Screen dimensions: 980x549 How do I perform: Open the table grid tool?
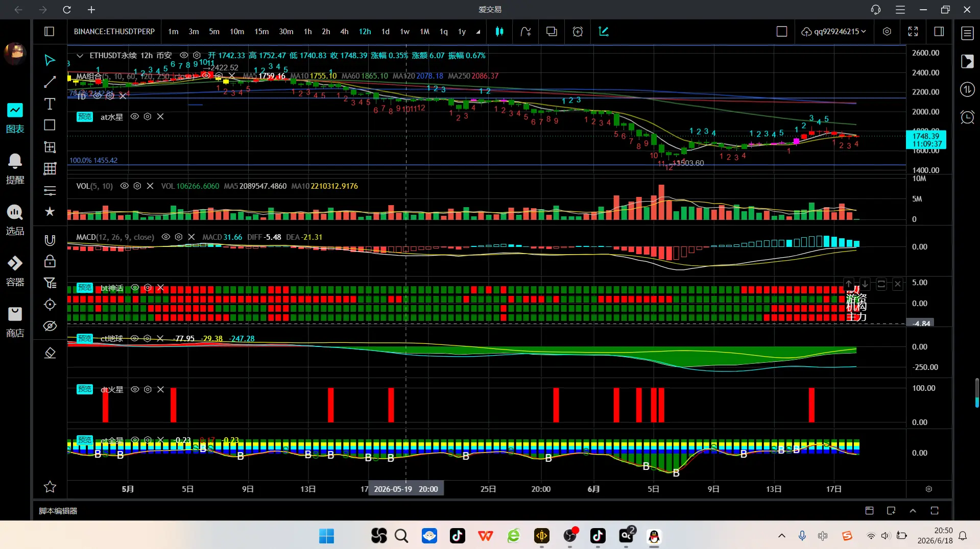(50, 168)
